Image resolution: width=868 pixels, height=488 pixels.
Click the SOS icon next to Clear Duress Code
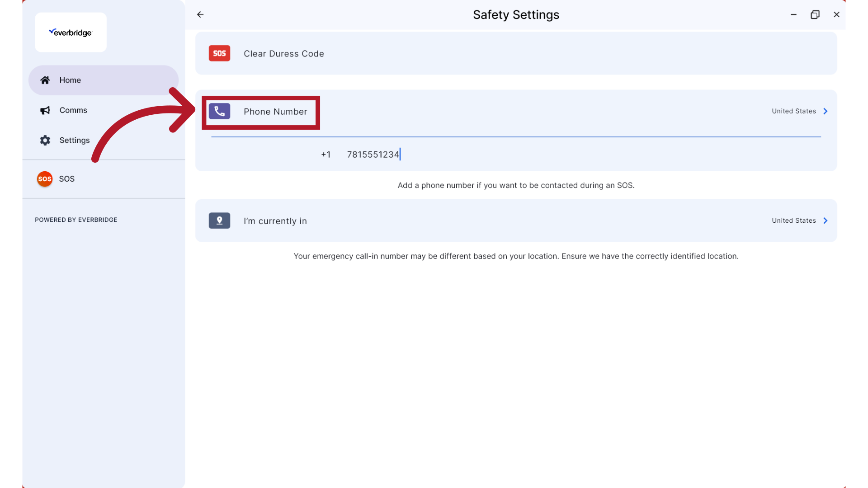click(219, 53)
